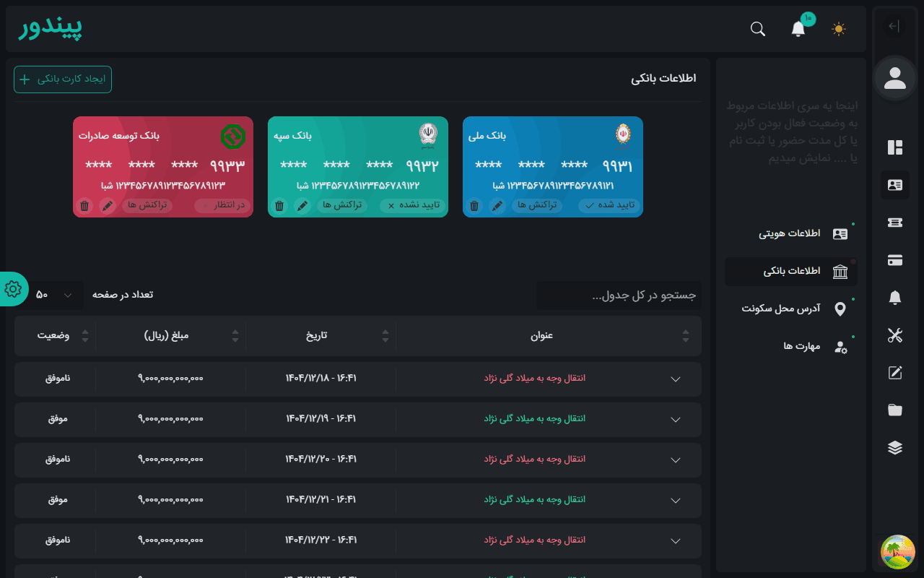Click date ۱۴۰۴/۱۲/۲۱ - ۱۶:۴۱ cell

[321, 500]
